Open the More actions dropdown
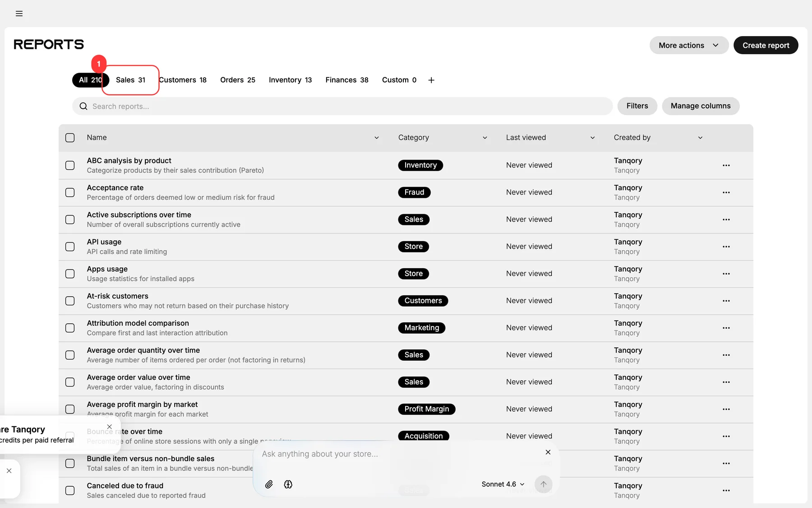The width and height of the screenshot is (812, 508). tap(689, 45)
